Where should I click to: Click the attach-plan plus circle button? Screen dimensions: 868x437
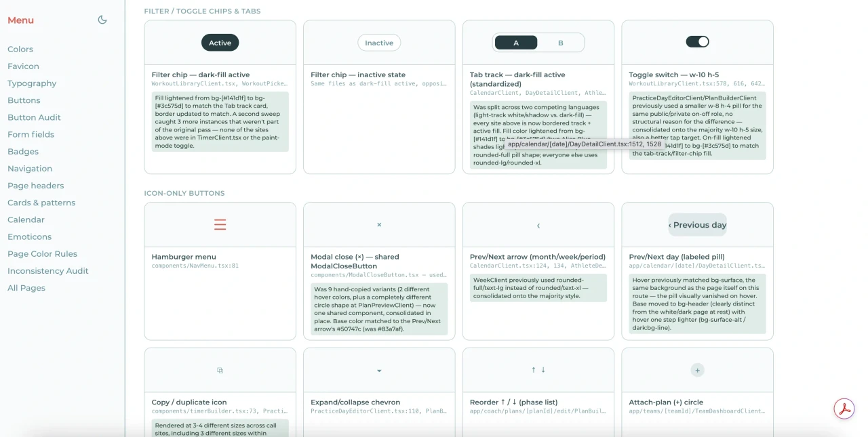tap(697, 370)
